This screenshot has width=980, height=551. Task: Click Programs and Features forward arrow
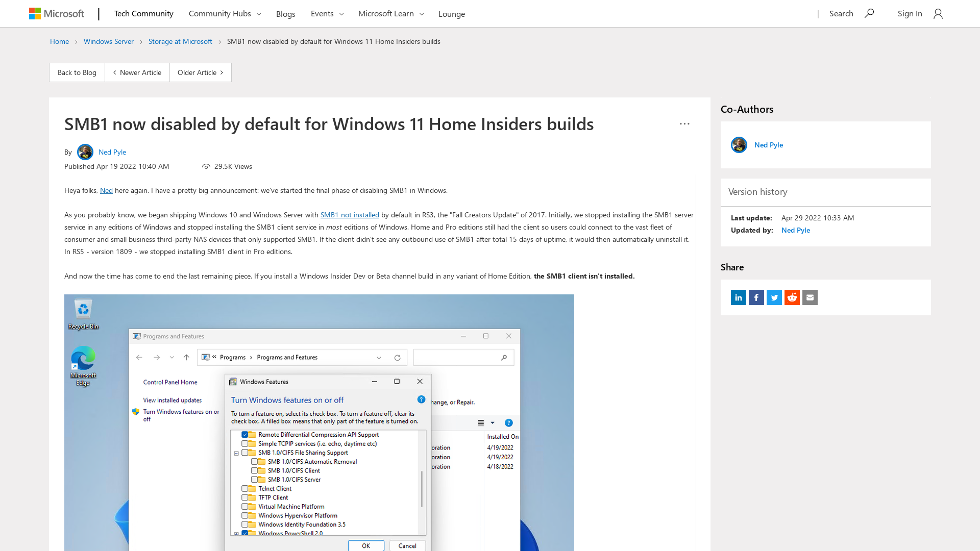(x=157, y=358)
